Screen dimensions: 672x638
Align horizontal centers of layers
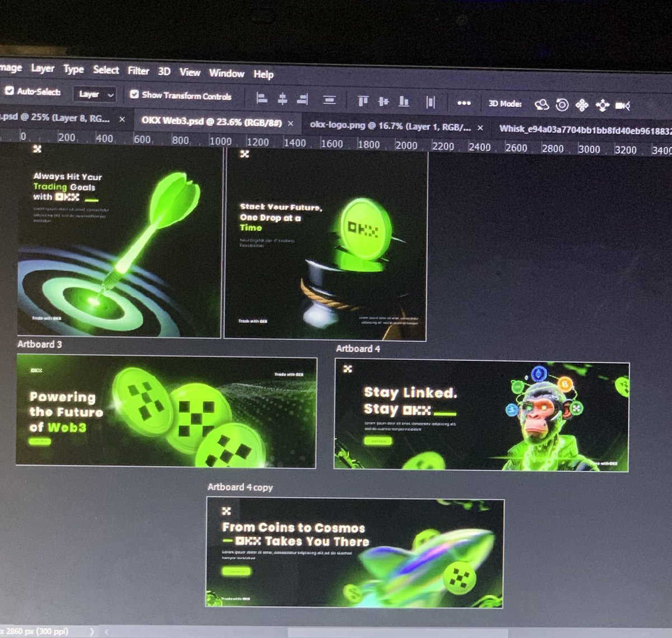(282, 99)
